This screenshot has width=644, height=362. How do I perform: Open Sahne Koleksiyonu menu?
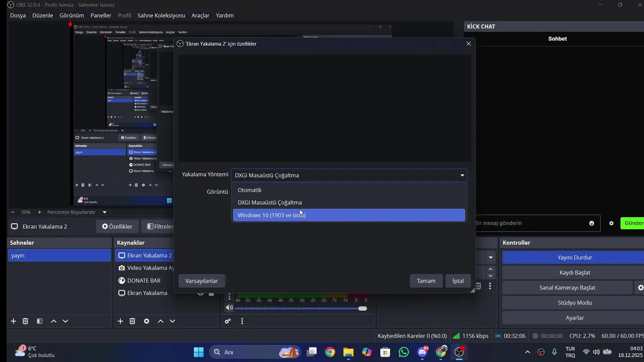tap(162, 16)
